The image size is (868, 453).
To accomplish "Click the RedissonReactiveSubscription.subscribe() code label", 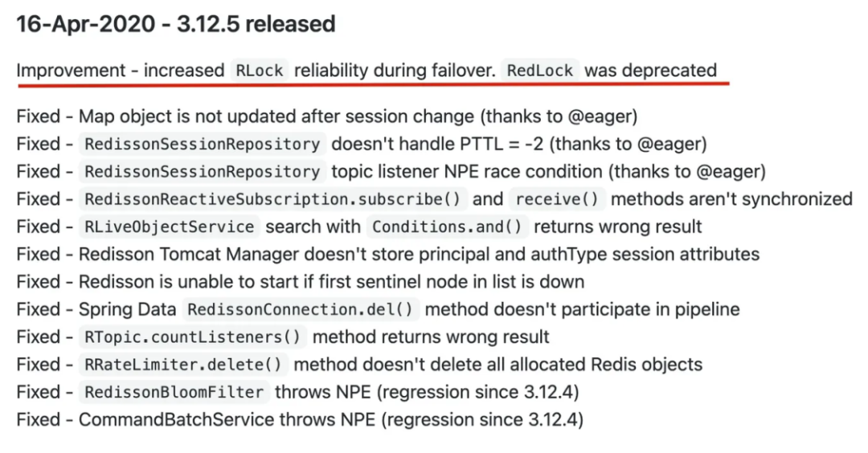I will click(x=274, y=199).
